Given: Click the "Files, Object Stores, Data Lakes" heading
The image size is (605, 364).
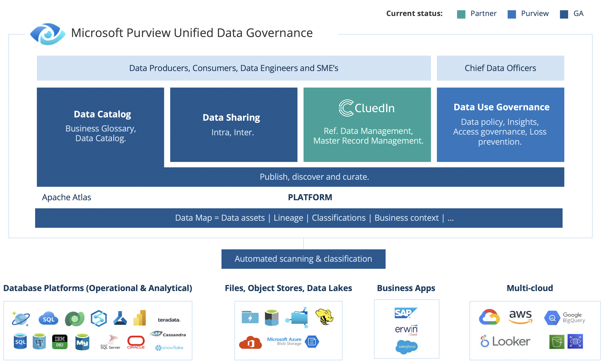Looking at the screenshot, I should coord(288,288).
